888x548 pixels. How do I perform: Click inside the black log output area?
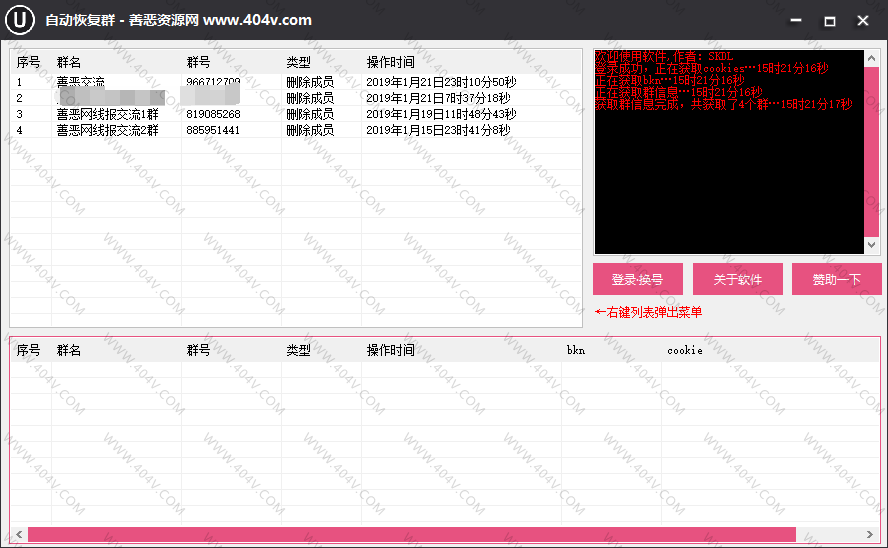pos(728,180)
